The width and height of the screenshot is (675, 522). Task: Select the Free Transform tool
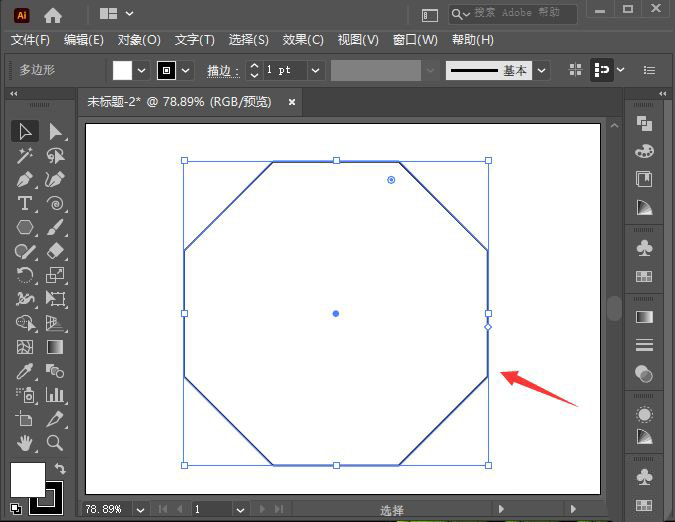[x=56, y=299]
